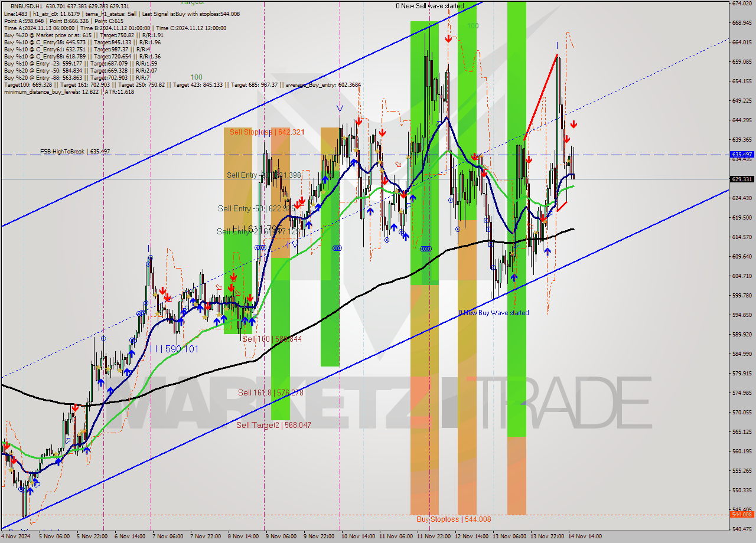Click the '0 New Sell wave started' annotation
Screen dimensions: 756x543
tap(429, 6)
